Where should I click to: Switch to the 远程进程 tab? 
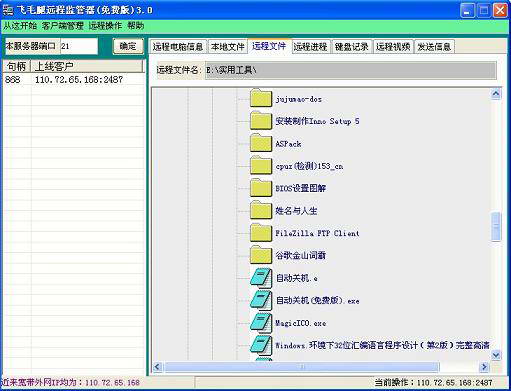point(310,47)
